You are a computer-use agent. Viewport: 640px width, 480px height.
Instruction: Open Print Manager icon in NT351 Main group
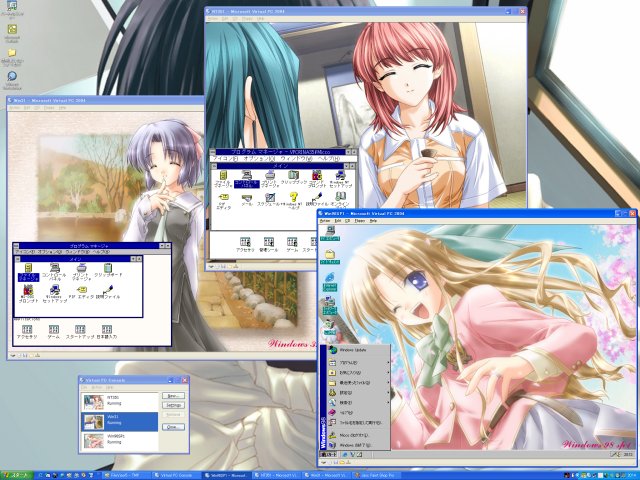click(x=270, y=180)
